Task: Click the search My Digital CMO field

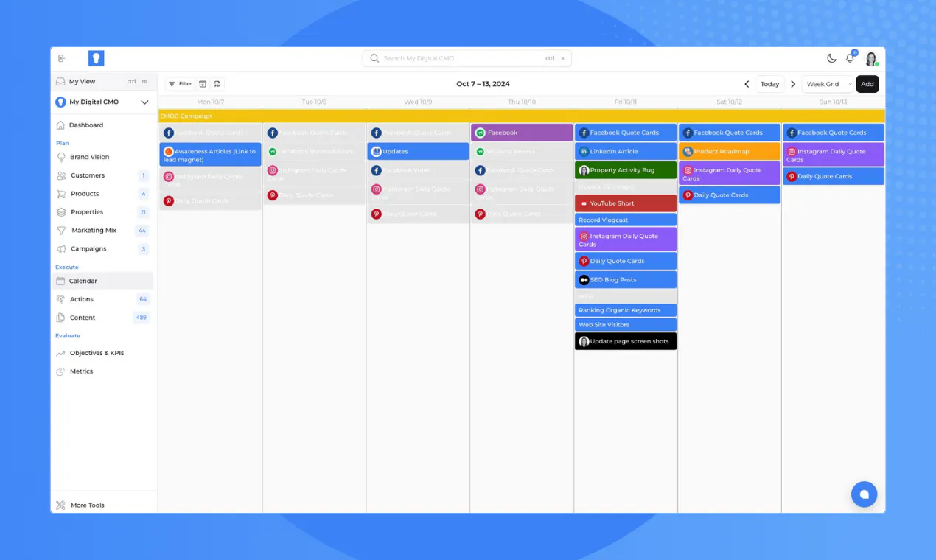Action: (467, 58)
